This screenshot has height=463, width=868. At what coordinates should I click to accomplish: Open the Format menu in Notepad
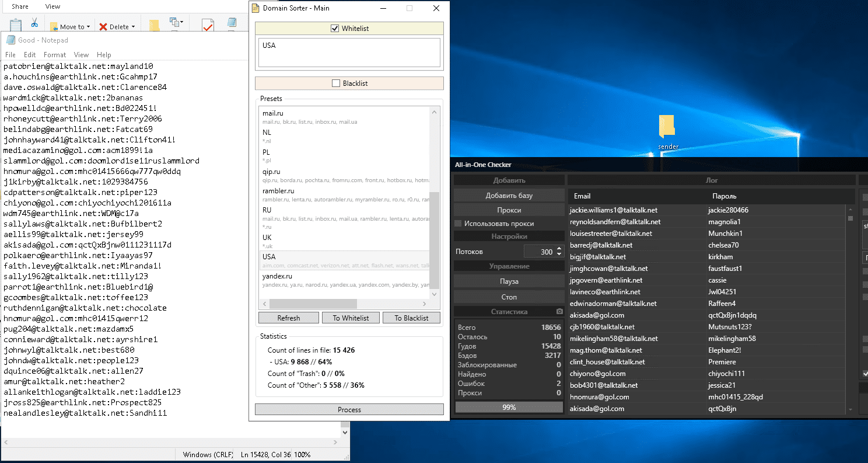(55, 55)
